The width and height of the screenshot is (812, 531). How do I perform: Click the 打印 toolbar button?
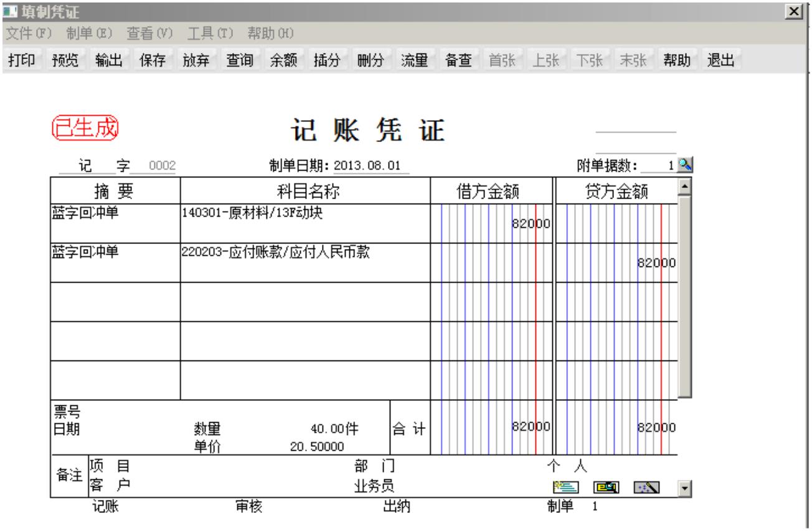pyautogui.click(x=21, y=61)
